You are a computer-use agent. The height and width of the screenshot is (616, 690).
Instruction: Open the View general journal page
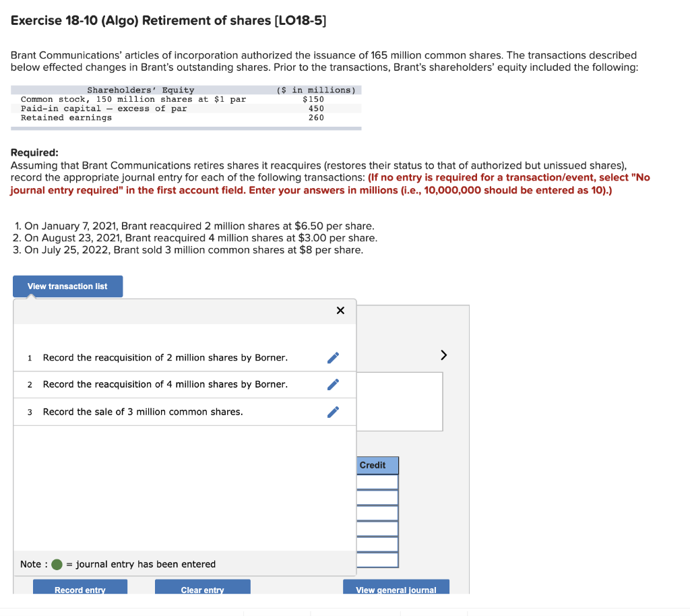(396, 588)
